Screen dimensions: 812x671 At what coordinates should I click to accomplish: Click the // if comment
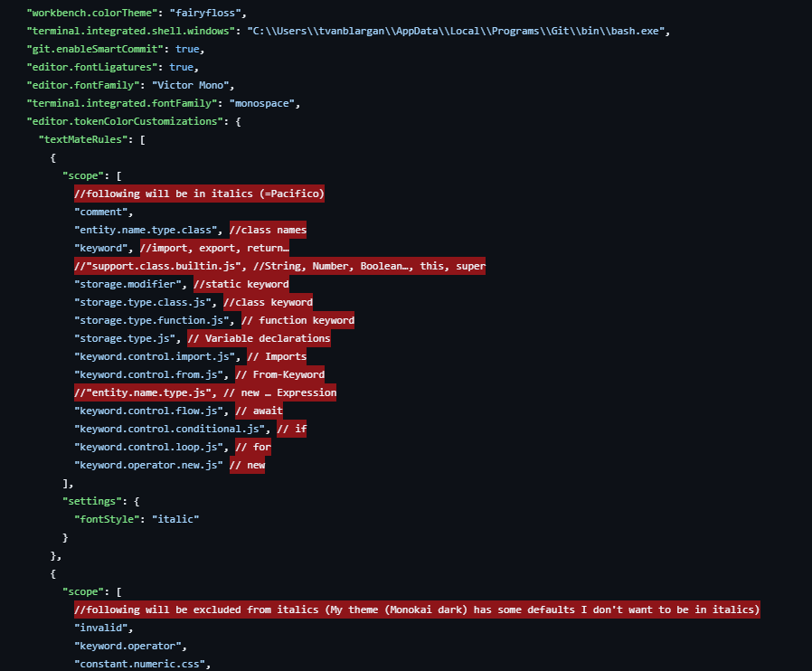(292, 430)
